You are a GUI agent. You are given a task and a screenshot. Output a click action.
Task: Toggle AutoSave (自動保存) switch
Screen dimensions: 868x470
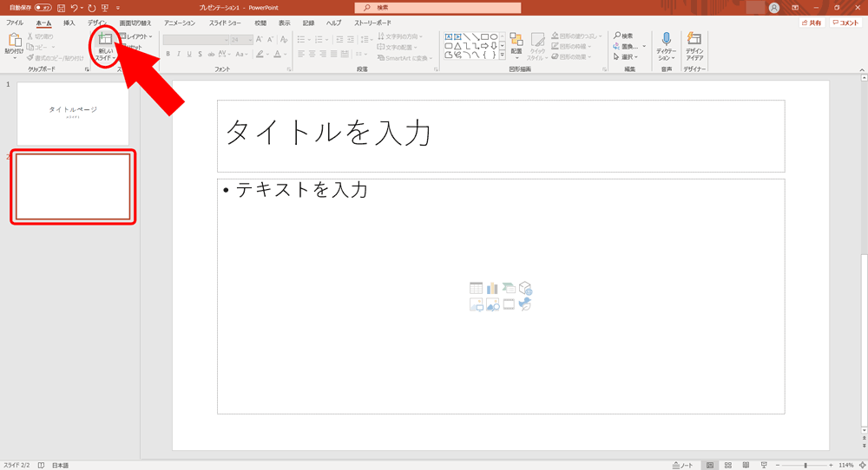(x=43, y=8)
